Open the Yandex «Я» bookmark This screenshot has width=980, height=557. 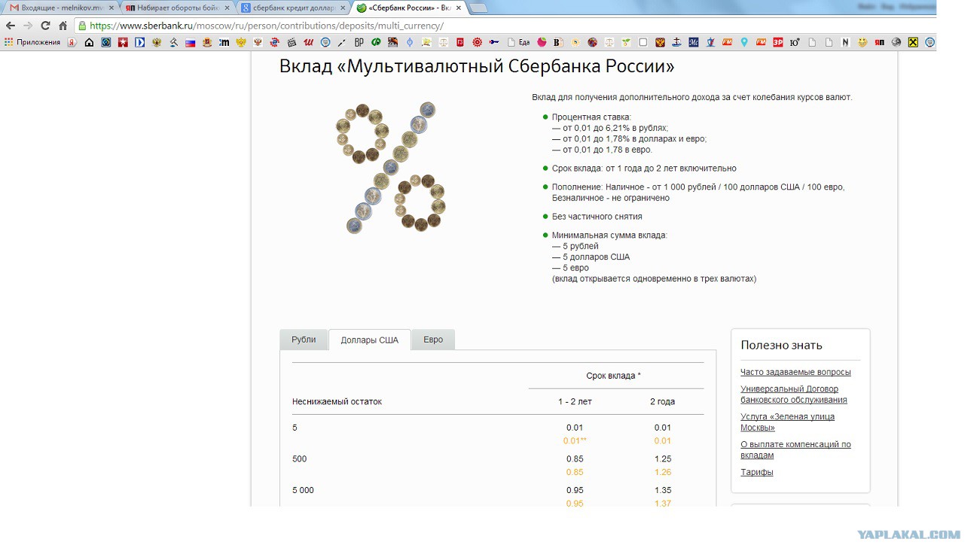(x=72, y=42)
